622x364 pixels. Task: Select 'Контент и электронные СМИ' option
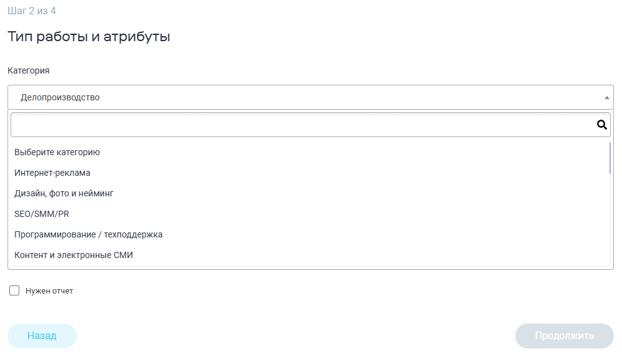click(x=74, y=255)
